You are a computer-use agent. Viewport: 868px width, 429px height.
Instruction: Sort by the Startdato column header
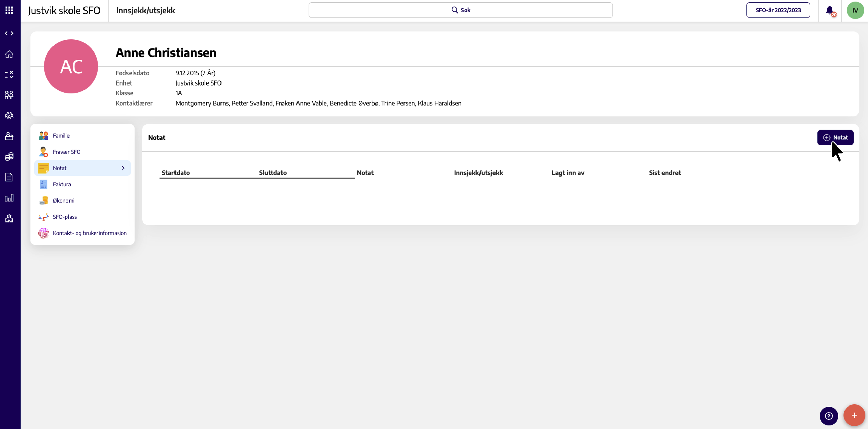pos(176,173)
